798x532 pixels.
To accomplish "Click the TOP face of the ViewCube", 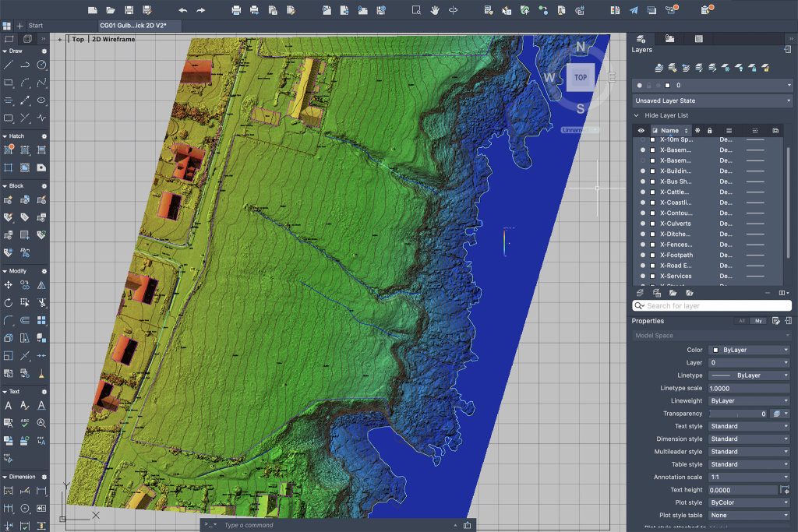I will 581,77.
